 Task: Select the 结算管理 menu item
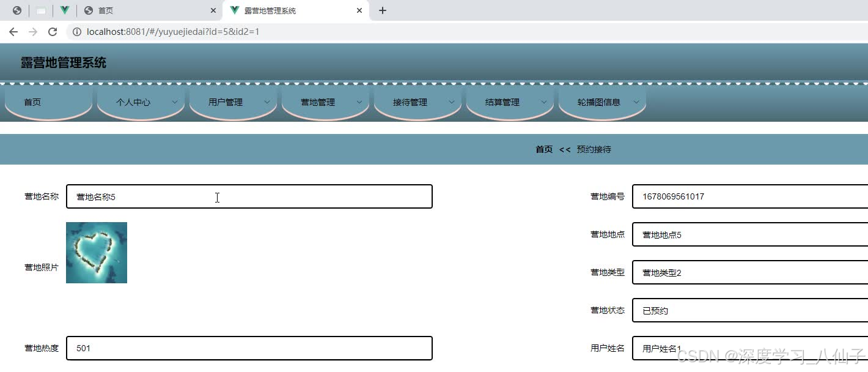[502, 102]
